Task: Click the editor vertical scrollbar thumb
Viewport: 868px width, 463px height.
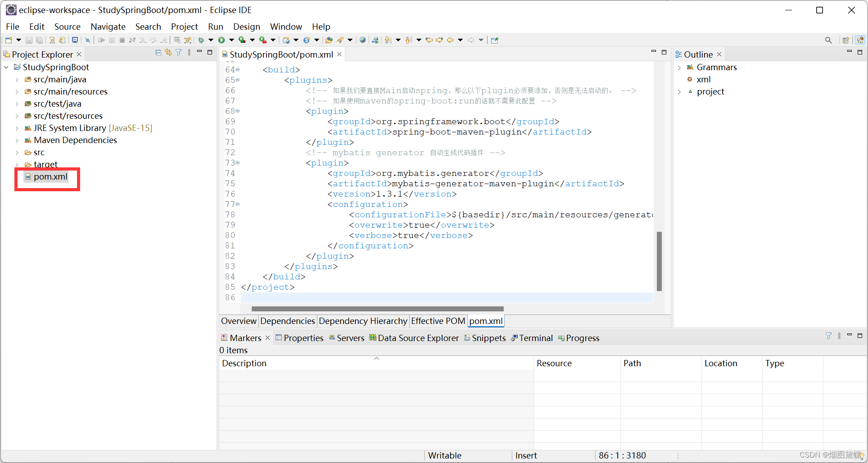Action: click(659, 261)
